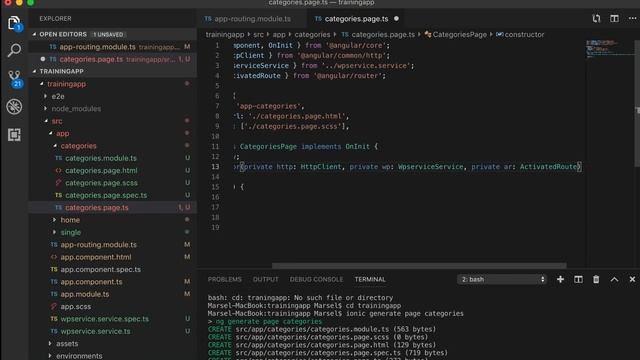This screenshot has height=360, width=640.
Task: Create a new terminal with plus icon
Action: pyautogui.click(x=560, y=279)
